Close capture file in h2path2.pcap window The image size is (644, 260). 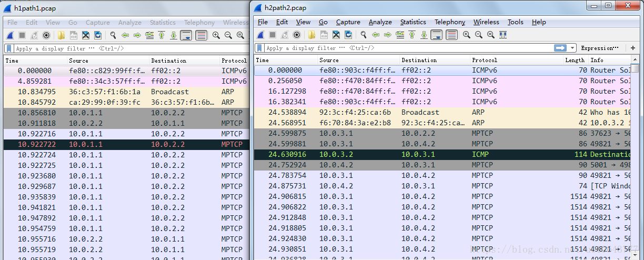(336, 35)
